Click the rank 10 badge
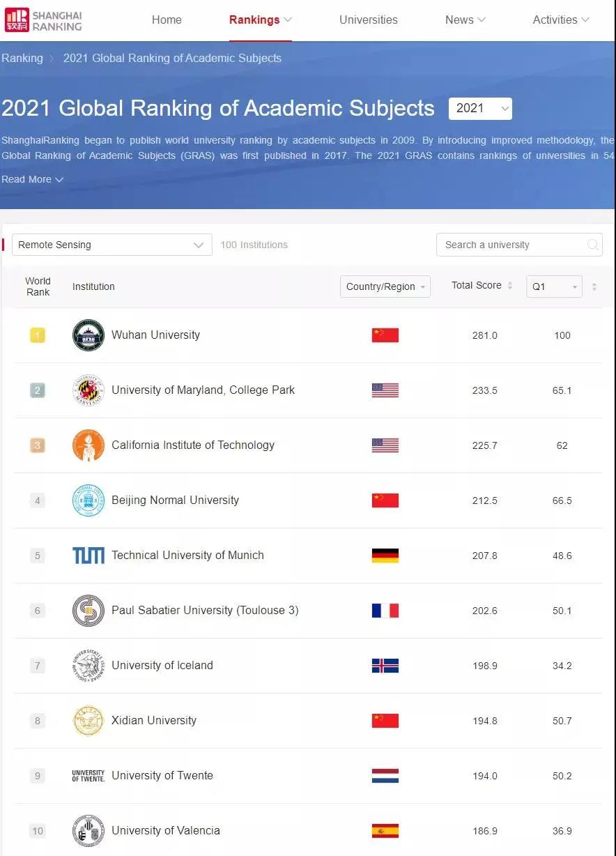Viewport: 616px width, 856px height. point(38,831)
